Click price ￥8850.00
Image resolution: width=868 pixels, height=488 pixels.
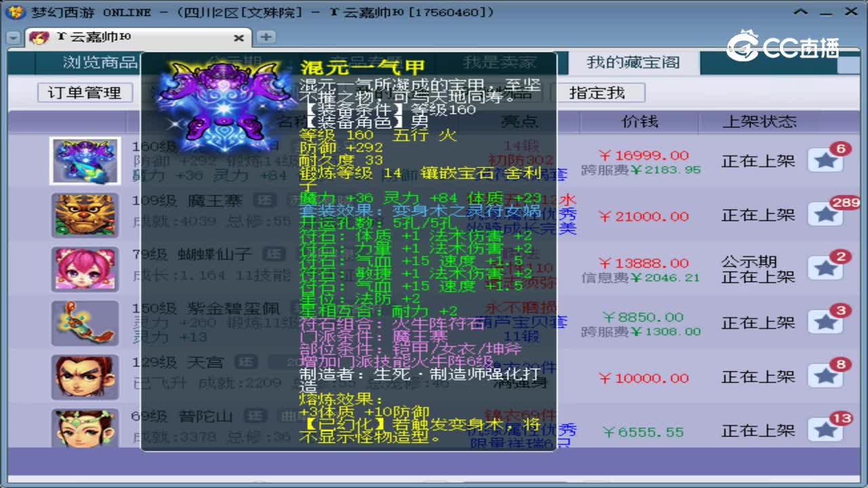point(644,317)
